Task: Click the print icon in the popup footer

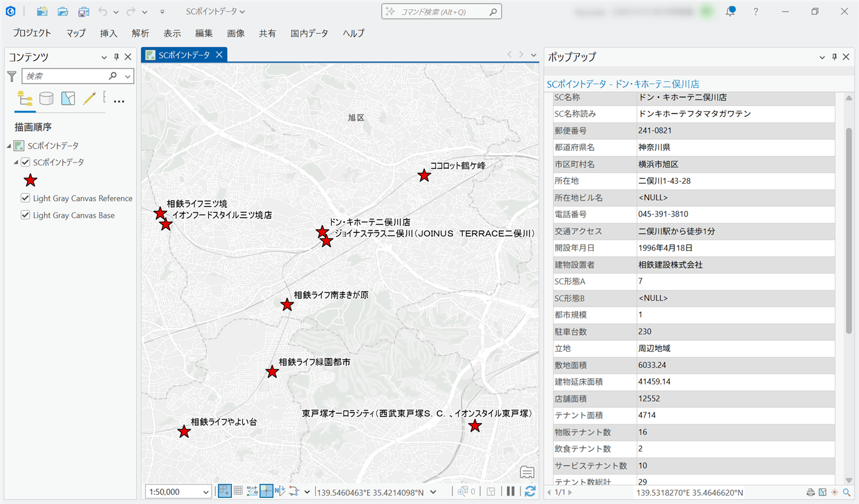Action: pyautogui.click(x=811, y=492)
